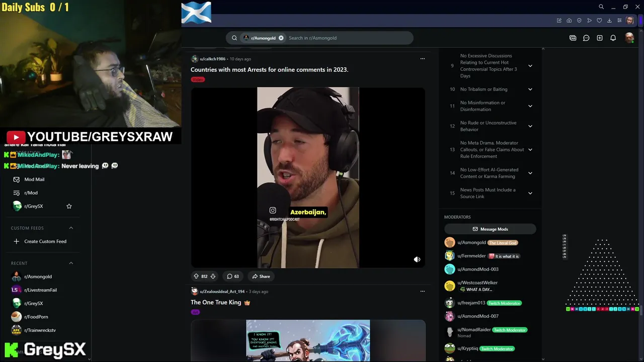Screen dimensions: 644x362
Task: Open the 63 comments on arrests post
Action: coord(233,276)
